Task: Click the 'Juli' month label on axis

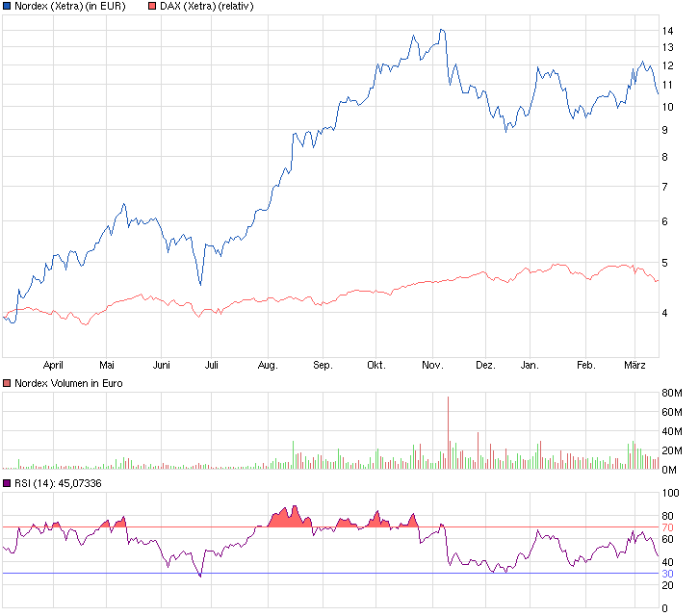Action: coord(211,365)
